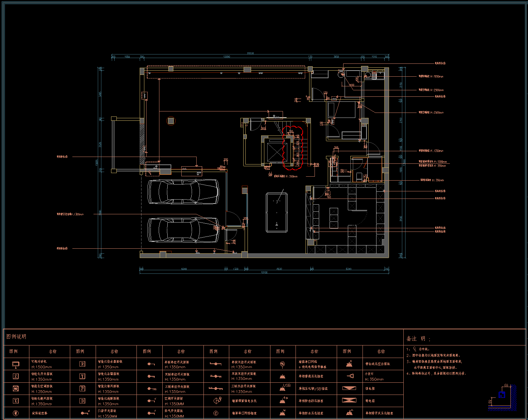This screenshot has width=528, height=420.
Task: Click the video intercom symbol in the legend
Action: pyautogui.click(x=15, y=365)
